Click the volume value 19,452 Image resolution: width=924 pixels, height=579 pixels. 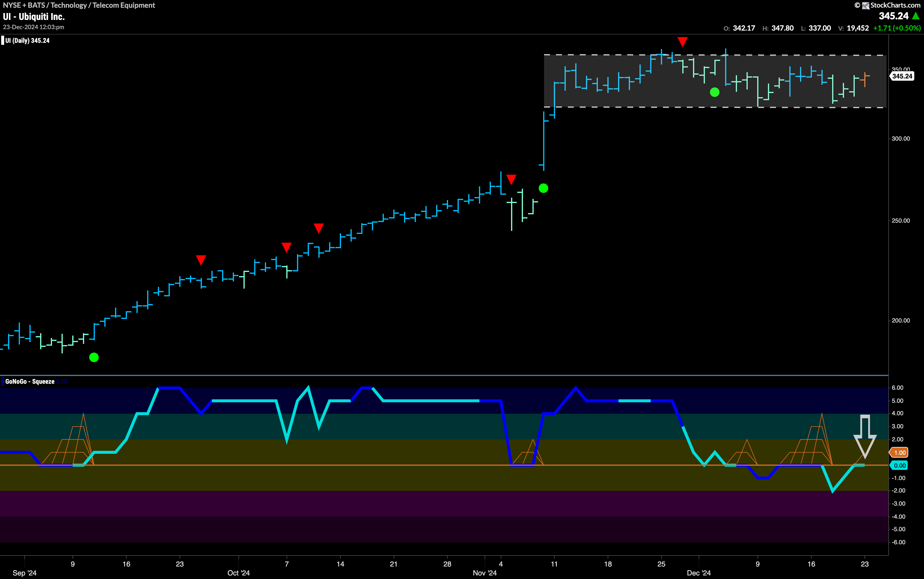pos(857,28)
